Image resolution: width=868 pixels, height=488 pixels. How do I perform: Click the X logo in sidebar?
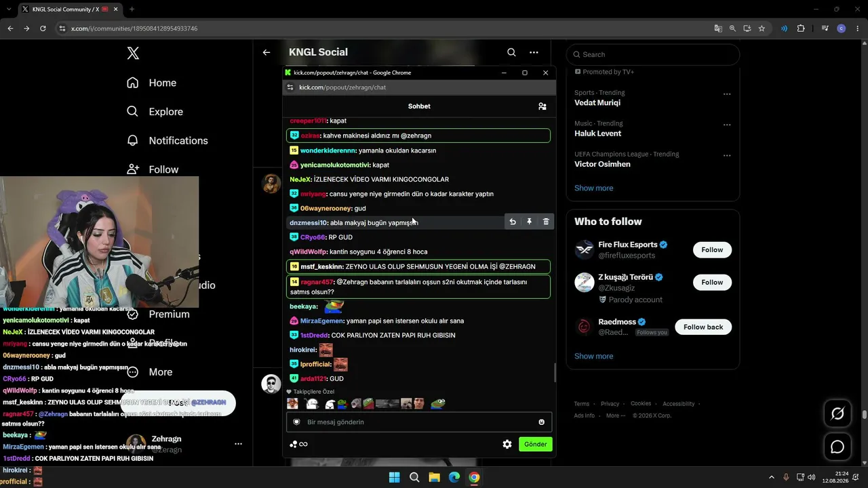tap(133, 54)
